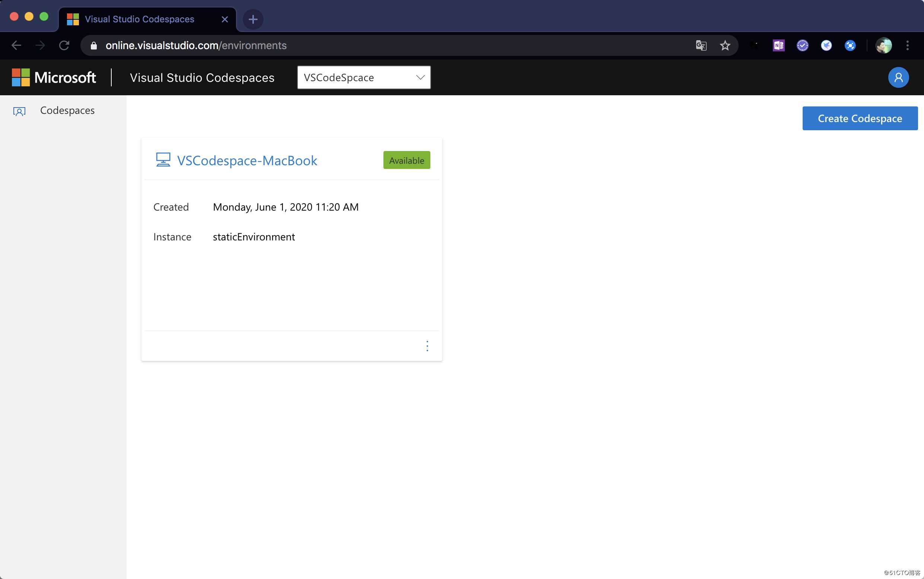Click the 'Created' label on the card

coord(171,207)
